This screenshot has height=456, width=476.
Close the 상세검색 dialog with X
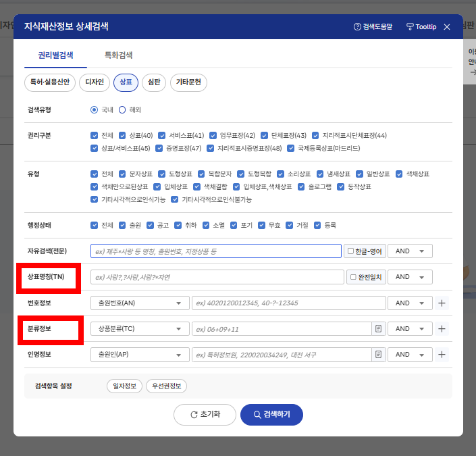tap(447, 27)
